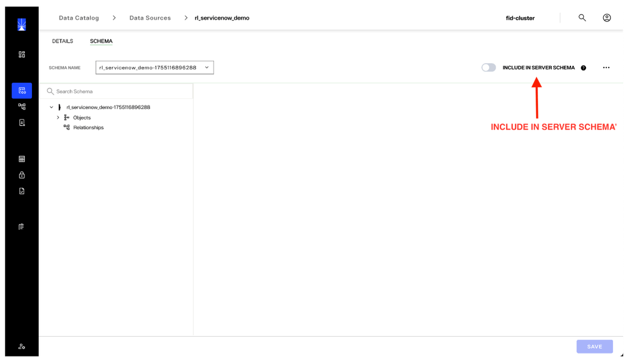This screenshot has width=637, height=364.
Task: Select the Relationships tree item
Action: pyautogui.click(x=88, y=127)
